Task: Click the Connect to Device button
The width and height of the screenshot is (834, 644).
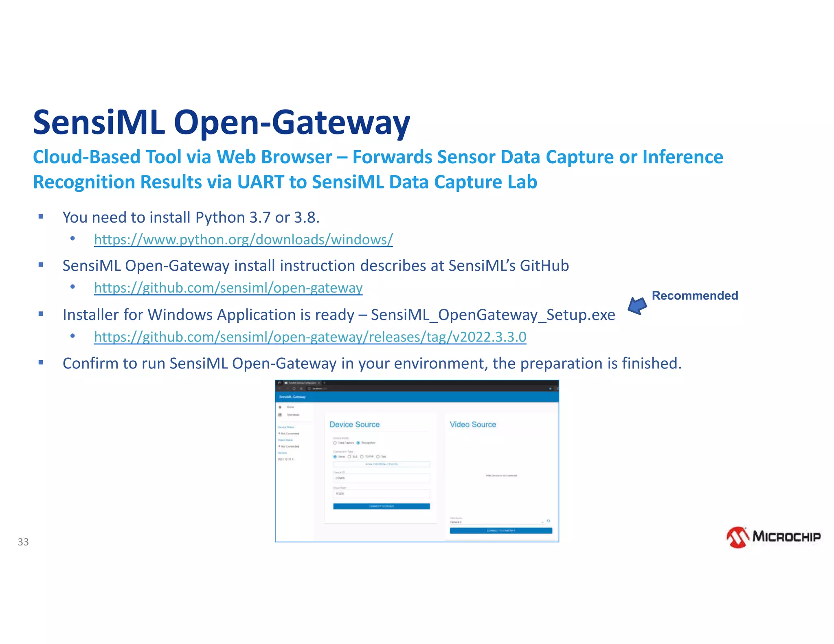Action: (382, 506)
